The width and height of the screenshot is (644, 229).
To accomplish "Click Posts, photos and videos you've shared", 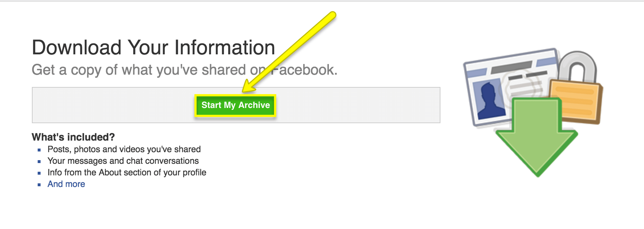I will 124,149.
